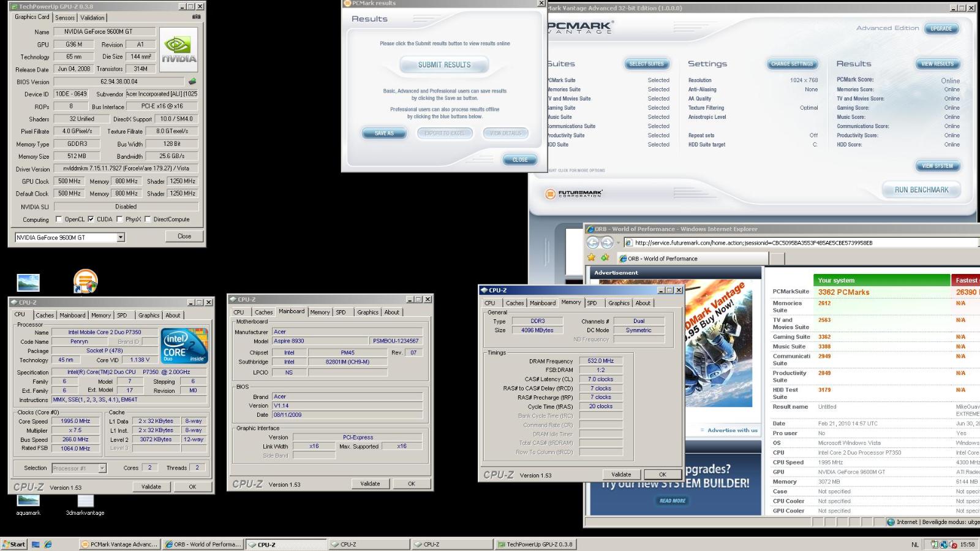980x551 pixels.
Task: Open the Memory tab in the CPU-Z Mainboard window
Action: click(x=320, y=312)
